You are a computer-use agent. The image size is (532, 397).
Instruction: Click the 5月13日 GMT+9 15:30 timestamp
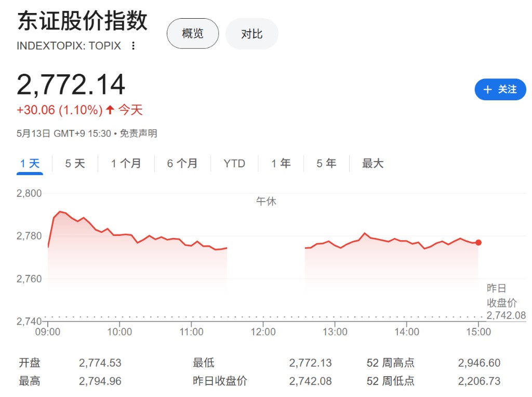point(64,134)
